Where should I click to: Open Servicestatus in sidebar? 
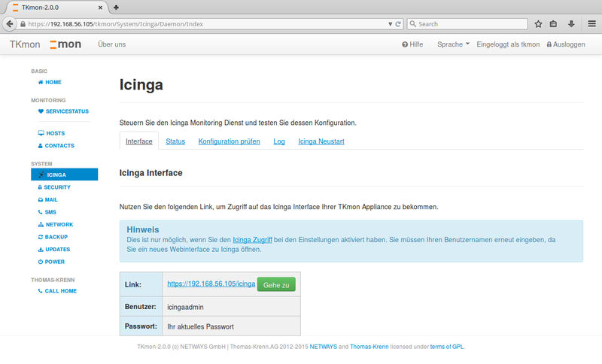coord(63,111)
